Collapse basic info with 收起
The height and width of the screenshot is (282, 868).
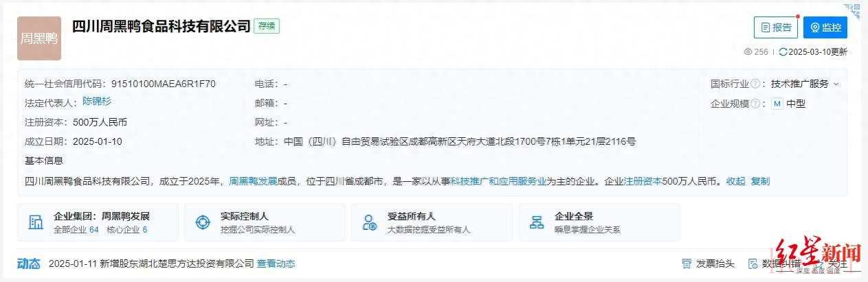735,181
